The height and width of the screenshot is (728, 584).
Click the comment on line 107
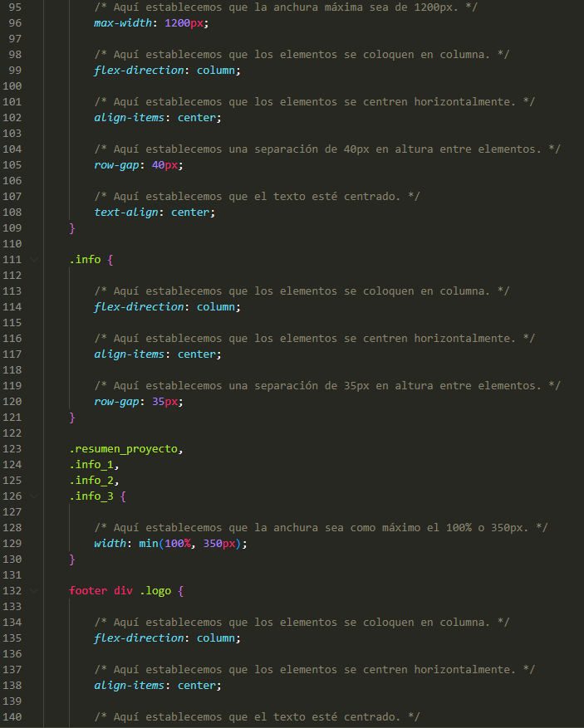(x=257, y=197)
